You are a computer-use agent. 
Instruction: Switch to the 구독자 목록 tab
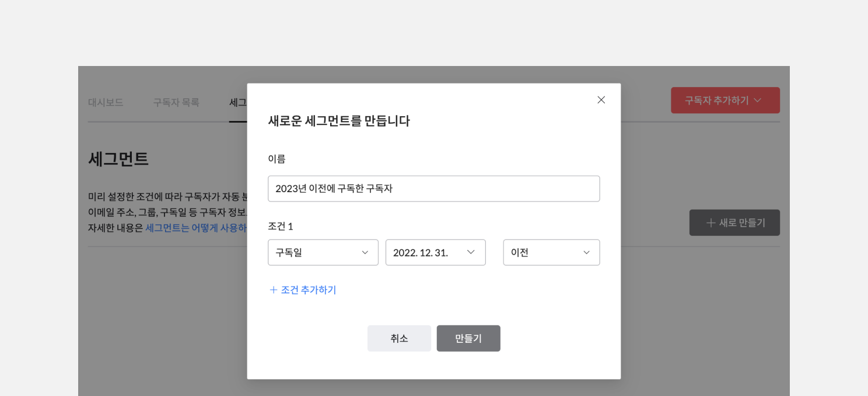click(176, 102)
